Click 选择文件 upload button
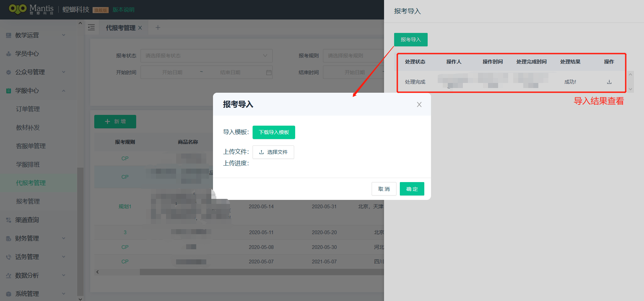The height and width of the screenshot is (301, 644). 273,152
